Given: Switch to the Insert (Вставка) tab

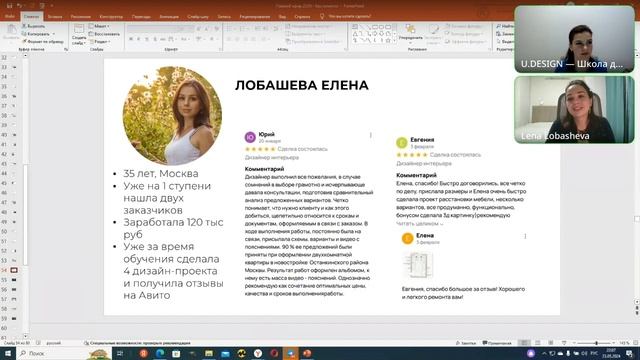Looking at the screenshot, I should click(x=55, y=17).
